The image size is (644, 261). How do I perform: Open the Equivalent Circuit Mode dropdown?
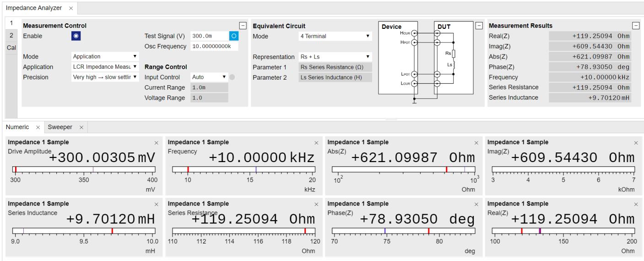(x=335, y=36)
